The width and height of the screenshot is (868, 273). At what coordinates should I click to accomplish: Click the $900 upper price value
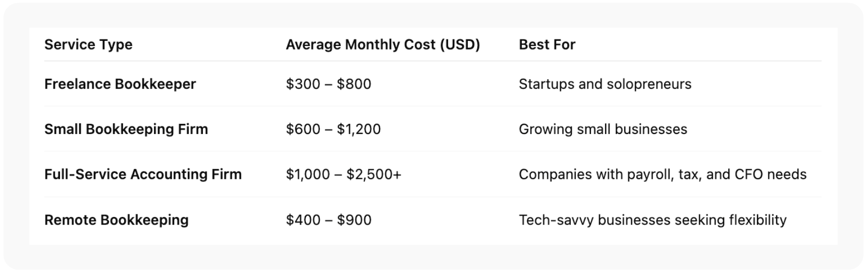point(354,220)
